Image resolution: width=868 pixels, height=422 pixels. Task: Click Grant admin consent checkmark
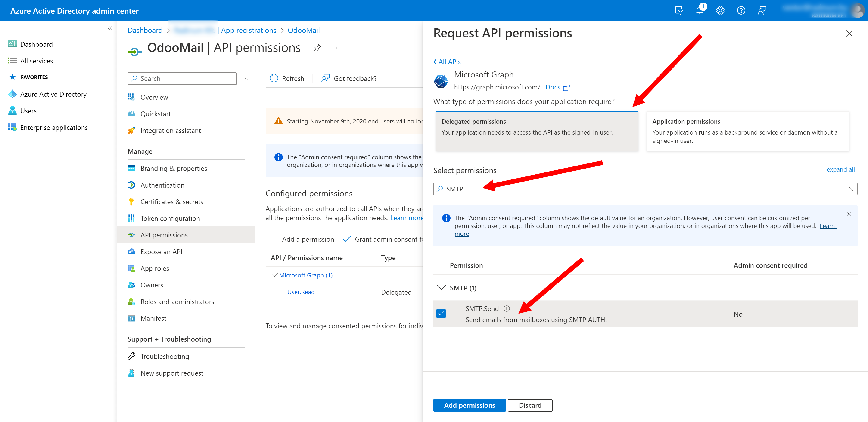(346, 239)
